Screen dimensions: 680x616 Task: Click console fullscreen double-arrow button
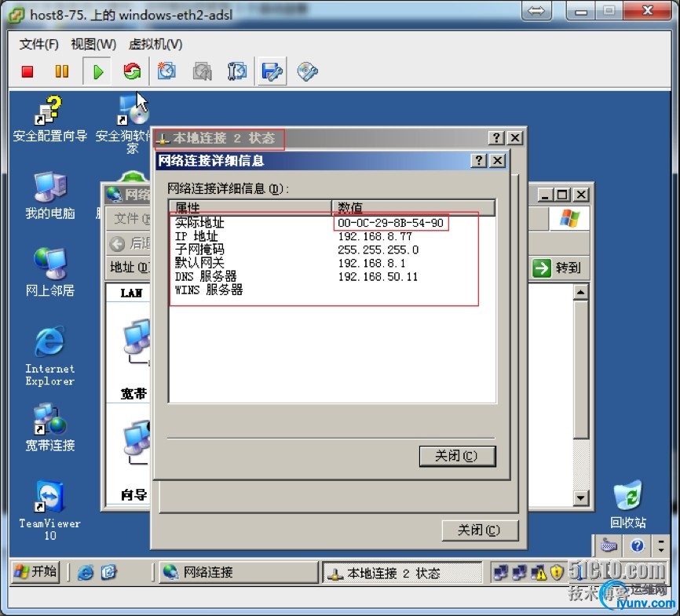pyautogui.click(x=536, y=11)
